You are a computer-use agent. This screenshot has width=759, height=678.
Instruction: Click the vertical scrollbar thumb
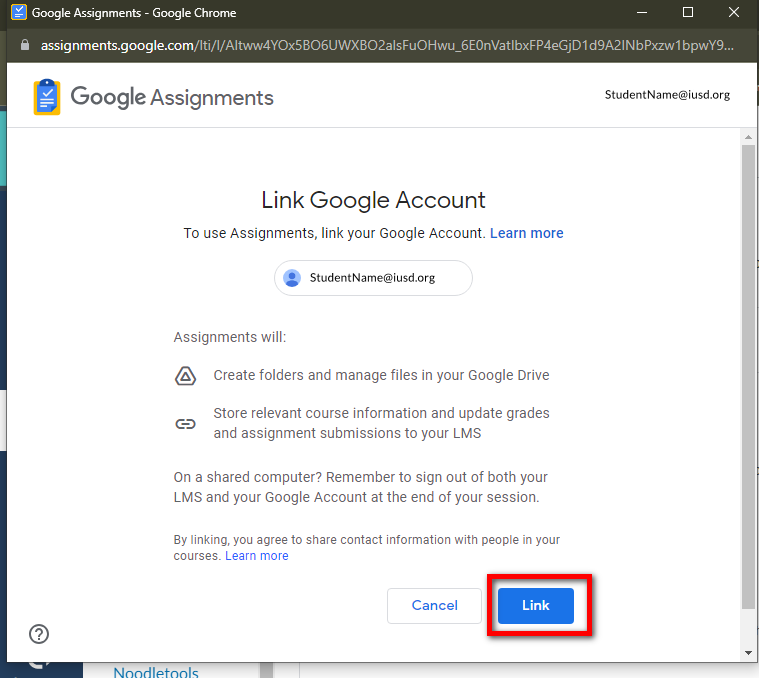[x=748, y=377]
